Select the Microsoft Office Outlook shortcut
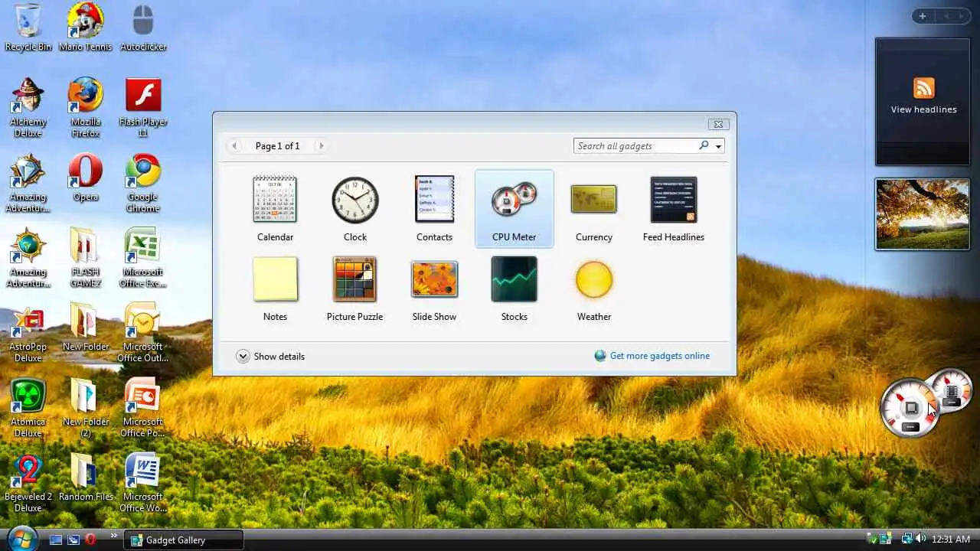 143,332
